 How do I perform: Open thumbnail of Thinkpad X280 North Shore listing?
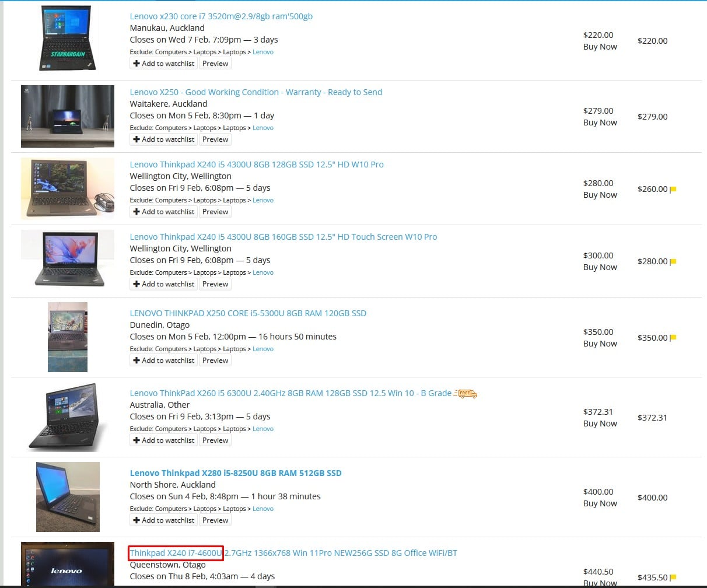tap(68, 497)
